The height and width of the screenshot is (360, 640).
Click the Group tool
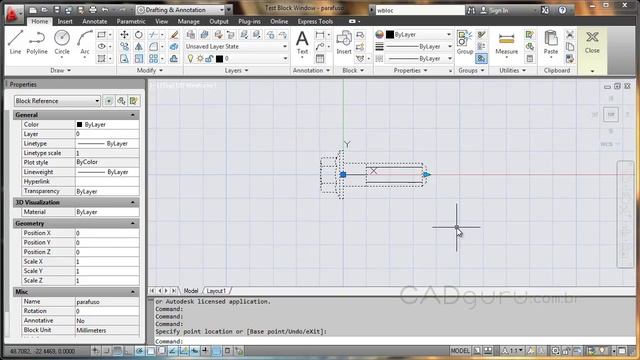[x=464, y=42]
